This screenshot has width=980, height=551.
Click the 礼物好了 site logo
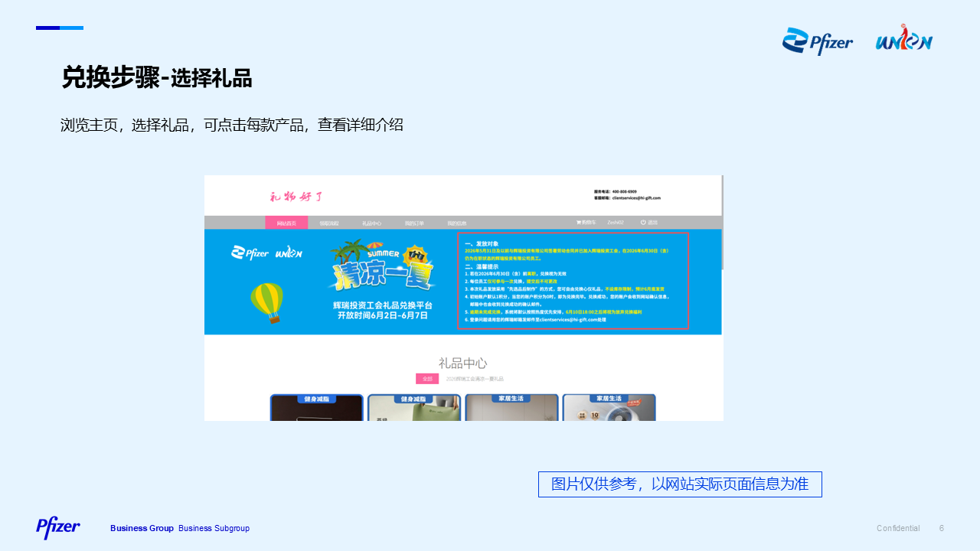(296, 197)
